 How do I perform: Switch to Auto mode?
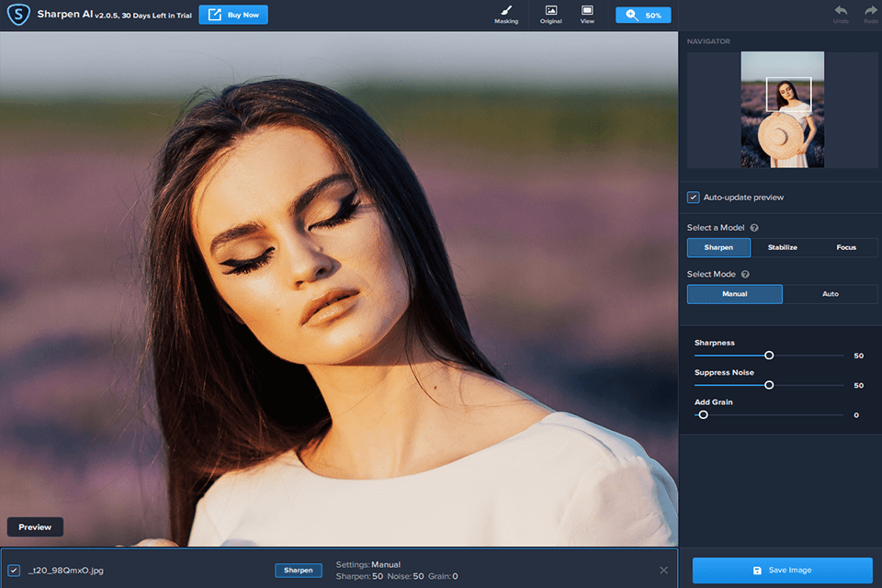[x=830, y=294]
